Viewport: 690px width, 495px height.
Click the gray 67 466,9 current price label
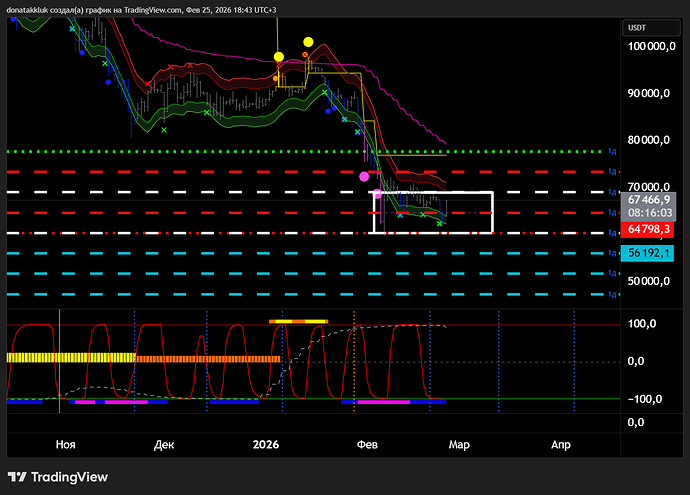pyautogui.click(x=649, y=200)
